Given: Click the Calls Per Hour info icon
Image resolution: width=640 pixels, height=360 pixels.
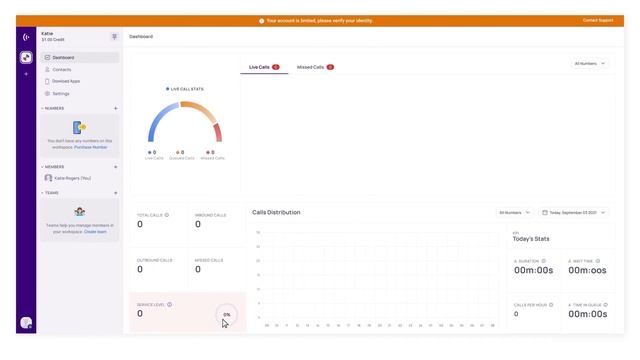Looking at the screenshot, I should tap(551, 305).
